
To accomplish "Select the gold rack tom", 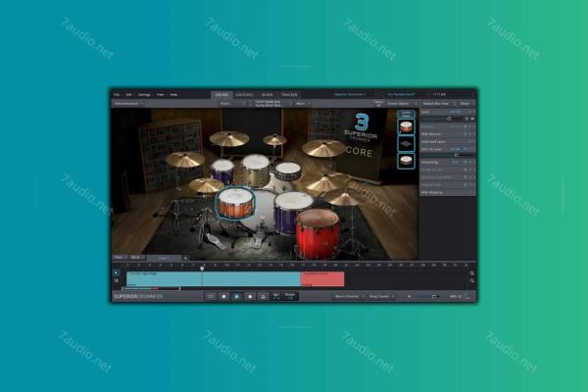I will click(x=255, y=170).
